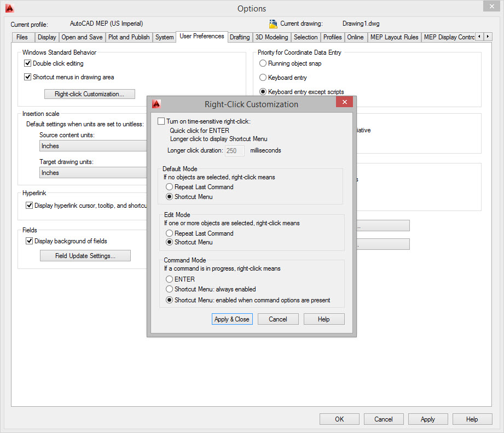
Task: Close the Options window
Action: (492, 6)
